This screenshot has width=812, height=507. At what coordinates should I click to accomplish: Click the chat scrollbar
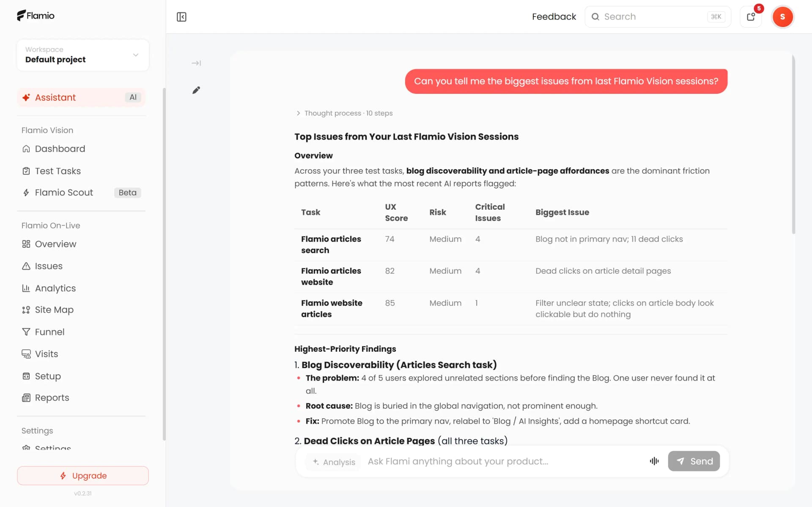click(793, 144)
